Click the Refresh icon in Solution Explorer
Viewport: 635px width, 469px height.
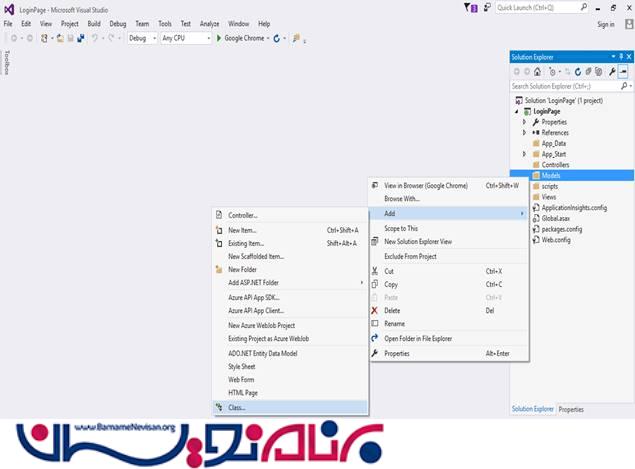[x=578, y=72]
